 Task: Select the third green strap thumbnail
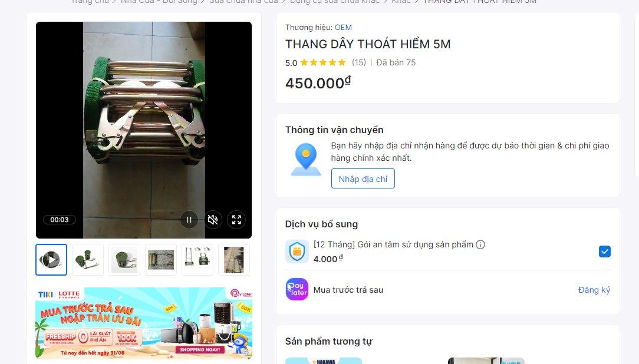click(x=124, y=260)
